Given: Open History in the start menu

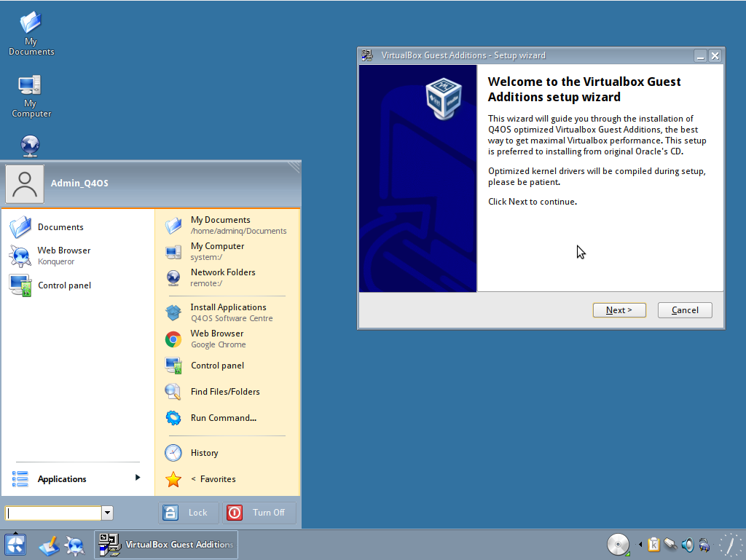Looking at the screenshot, I should click(227, 452).
